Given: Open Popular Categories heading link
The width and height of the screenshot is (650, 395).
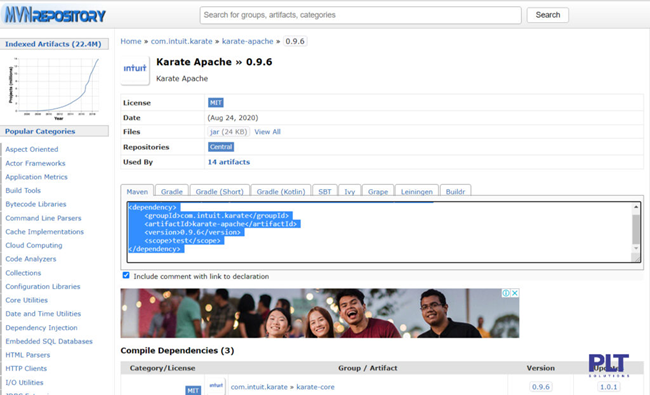Looking at the screenshot, I should [40, 131].
